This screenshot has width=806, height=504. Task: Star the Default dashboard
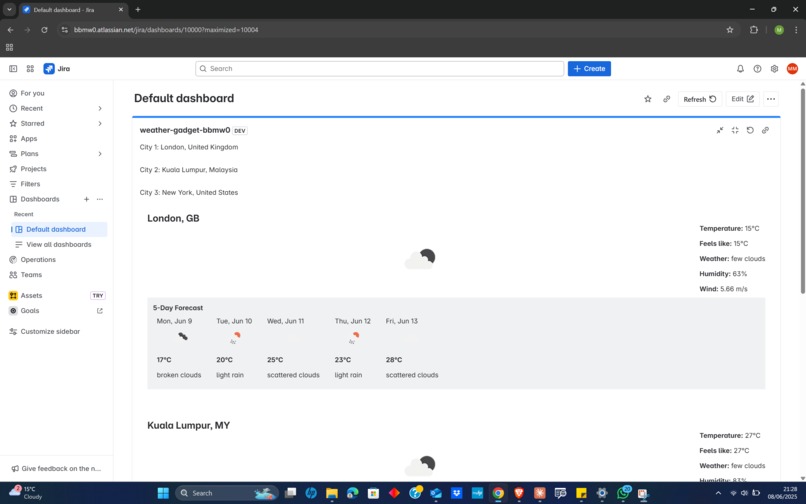648,99
